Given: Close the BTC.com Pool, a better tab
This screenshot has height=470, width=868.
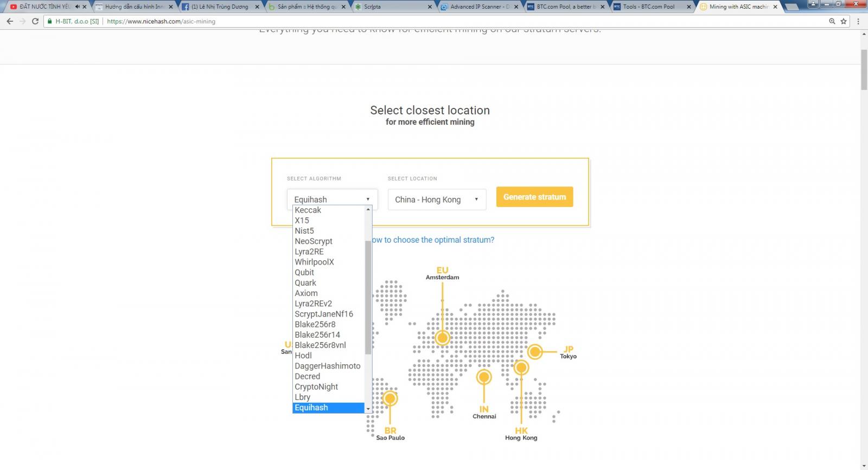Looking at the screenshot, I should 603,7.
